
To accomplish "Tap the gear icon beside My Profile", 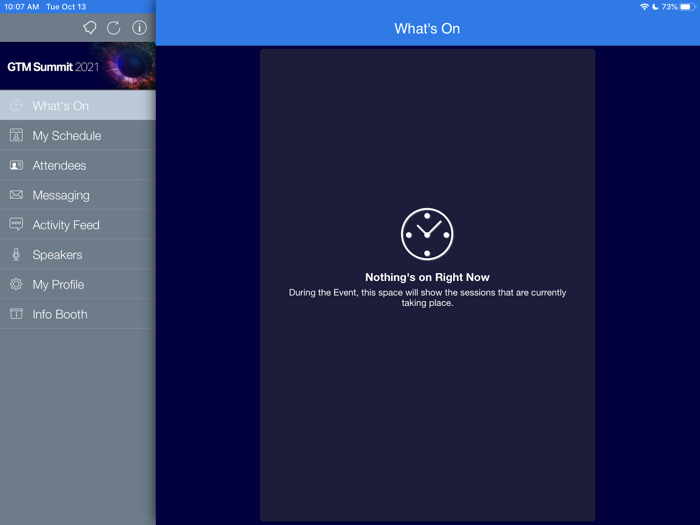I will tap(16, 284).
